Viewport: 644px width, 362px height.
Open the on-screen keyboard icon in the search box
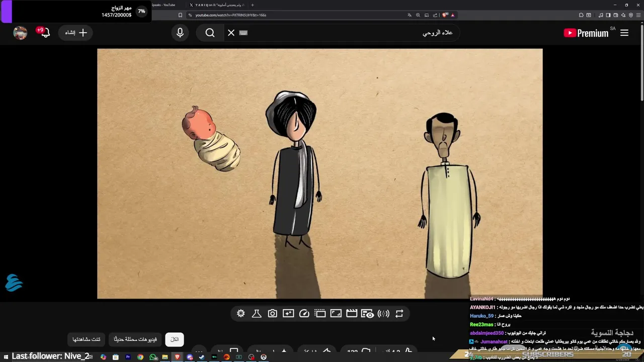click(x=244, y=33)
